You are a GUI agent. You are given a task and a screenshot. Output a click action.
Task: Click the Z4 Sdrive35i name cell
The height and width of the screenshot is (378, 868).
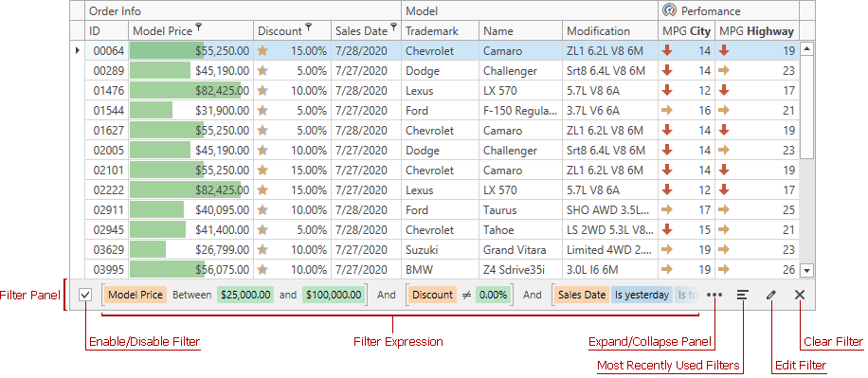click(x=520, y=270)
